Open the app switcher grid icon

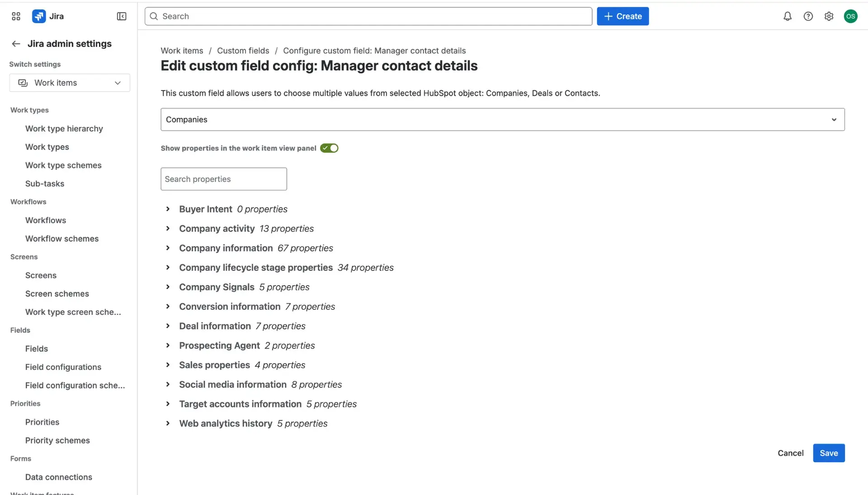click(15, 16)
